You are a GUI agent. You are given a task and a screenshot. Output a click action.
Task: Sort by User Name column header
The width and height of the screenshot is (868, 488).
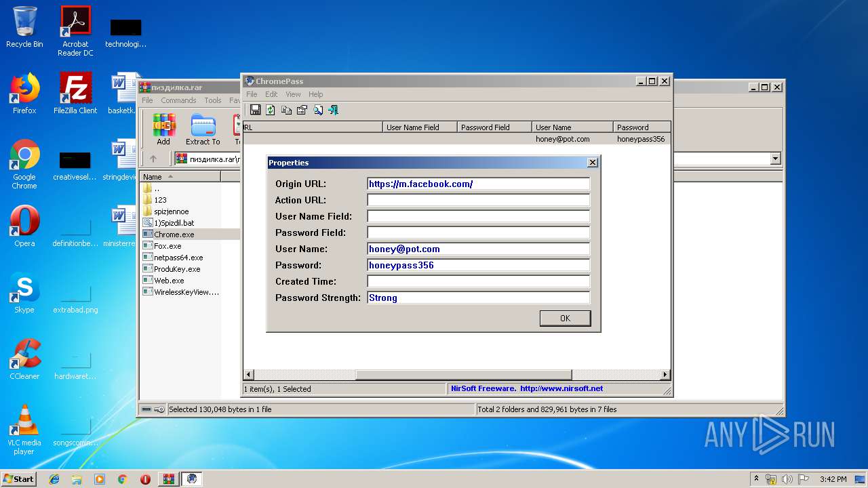572,127
